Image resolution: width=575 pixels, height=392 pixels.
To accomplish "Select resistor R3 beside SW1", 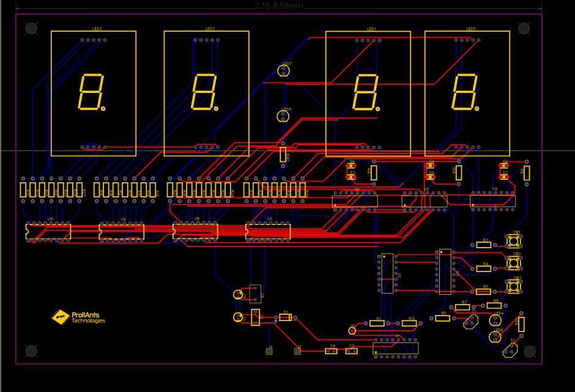I will tap(484, 245).
